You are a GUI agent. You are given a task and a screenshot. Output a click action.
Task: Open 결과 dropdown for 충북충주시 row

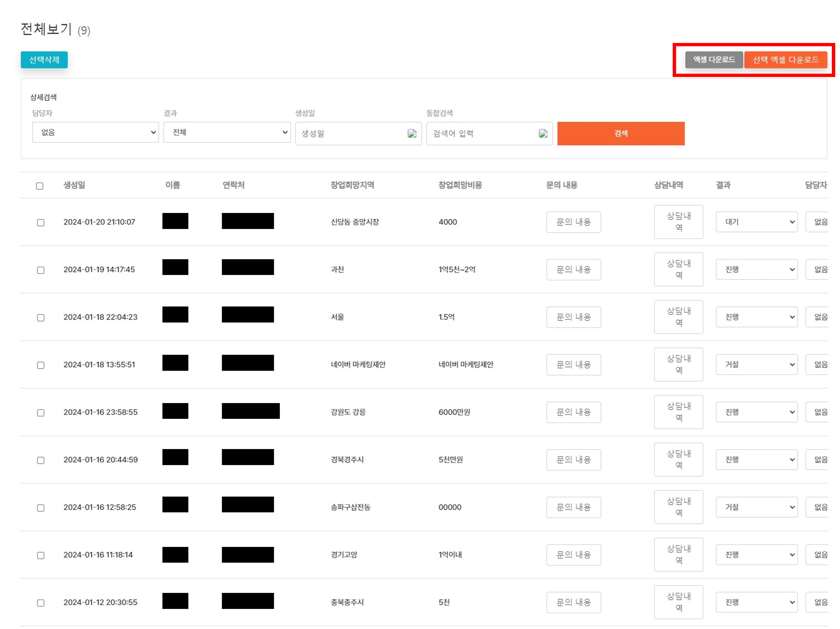[756, 602]
